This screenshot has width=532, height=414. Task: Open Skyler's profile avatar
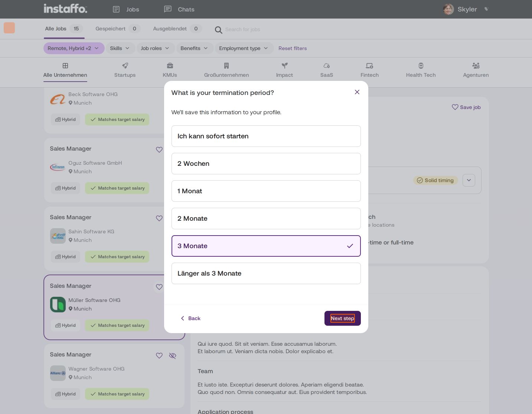[448, 9]
